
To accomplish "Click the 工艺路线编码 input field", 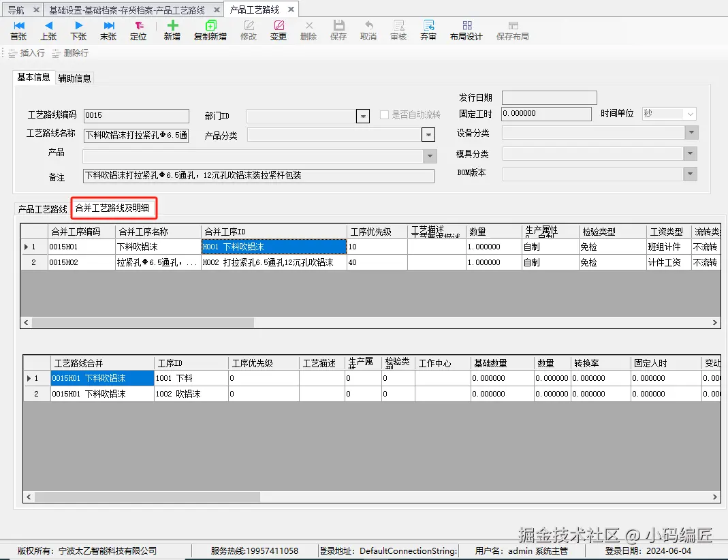I will coord(136,115).
